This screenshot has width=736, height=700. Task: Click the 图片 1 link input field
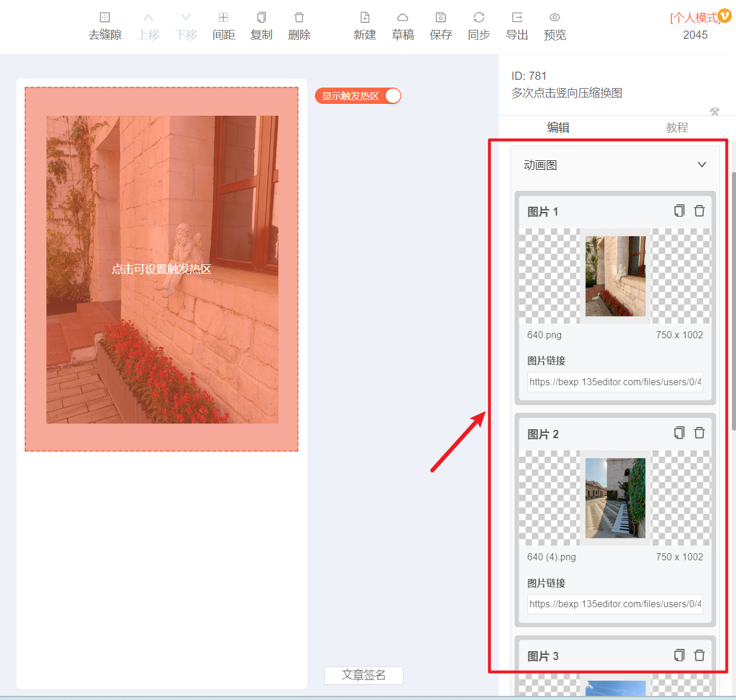[x=615, y=382]
